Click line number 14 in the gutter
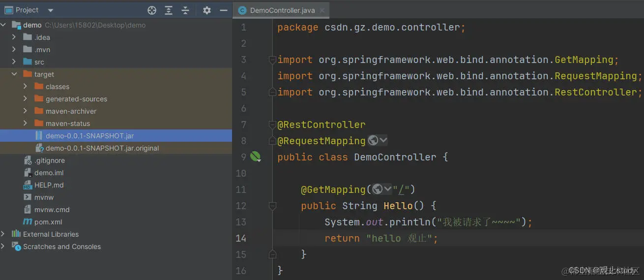 coord(241,238)
